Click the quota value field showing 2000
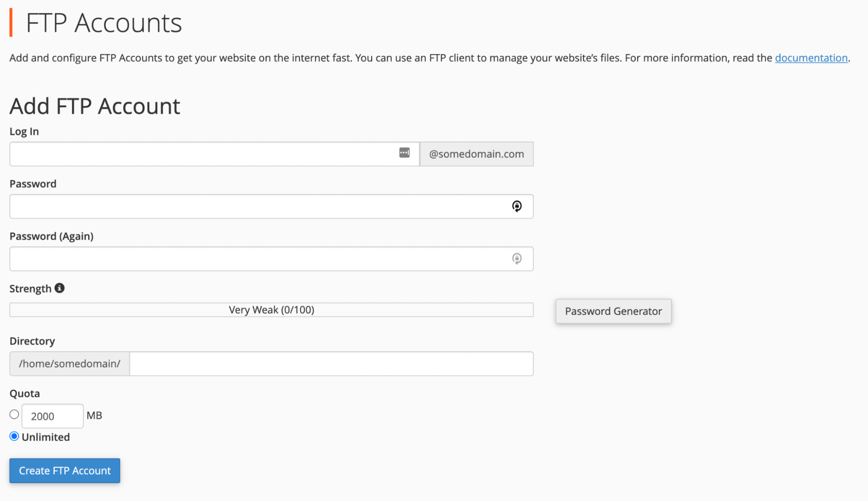 coord(52,416)
